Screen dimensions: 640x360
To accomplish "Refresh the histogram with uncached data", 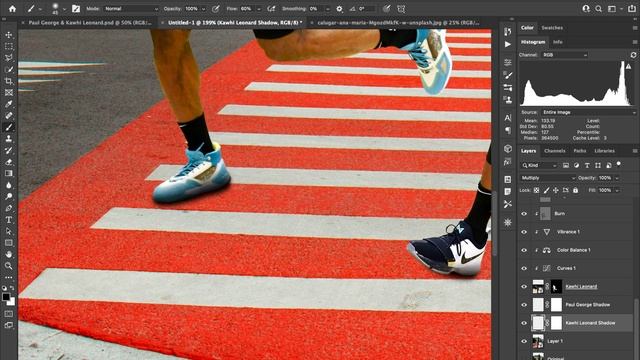I will point(633,55).
